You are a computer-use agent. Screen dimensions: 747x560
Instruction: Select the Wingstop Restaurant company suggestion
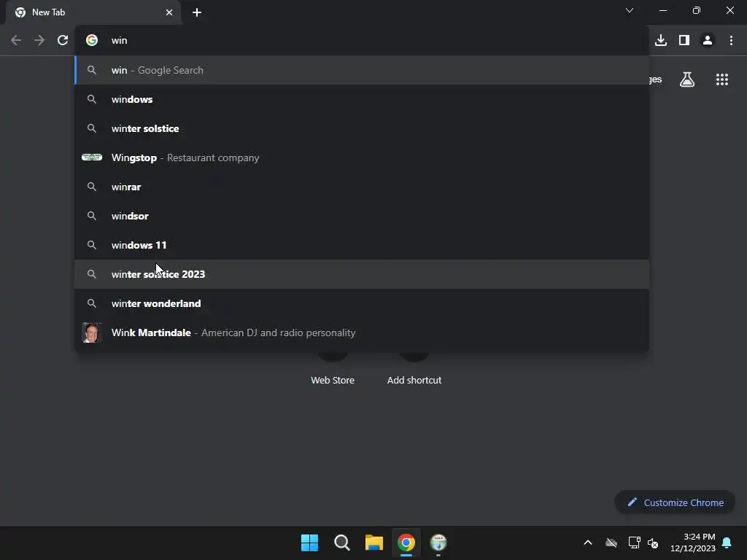tap(362, 157)
